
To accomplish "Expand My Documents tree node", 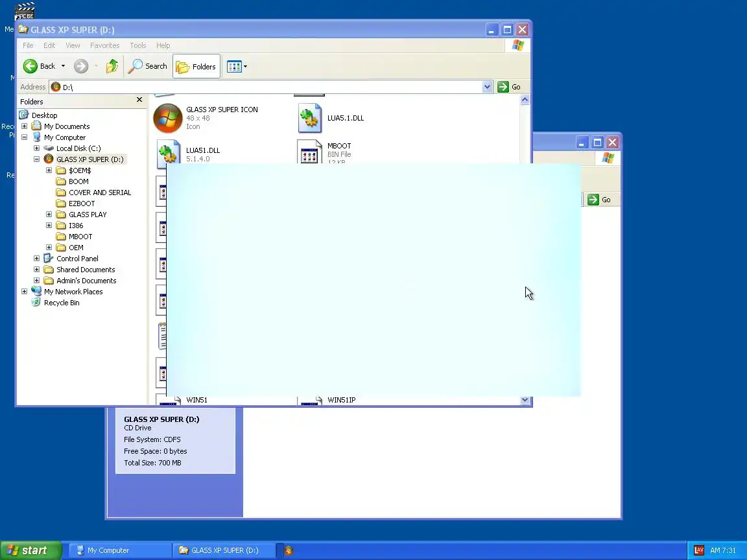I will (24, 126).
